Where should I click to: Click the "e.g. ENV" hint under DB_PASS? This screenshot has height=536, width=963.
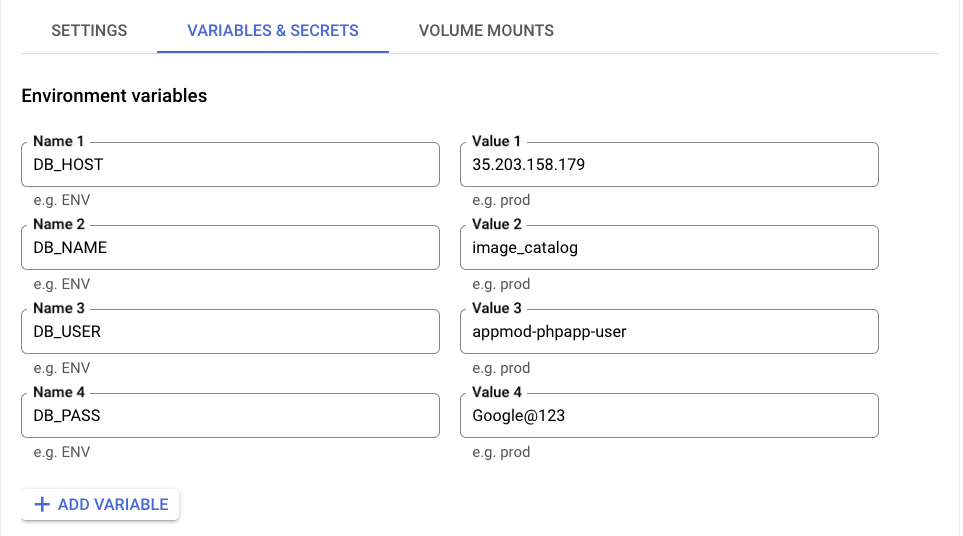click(x=62, y=452)
